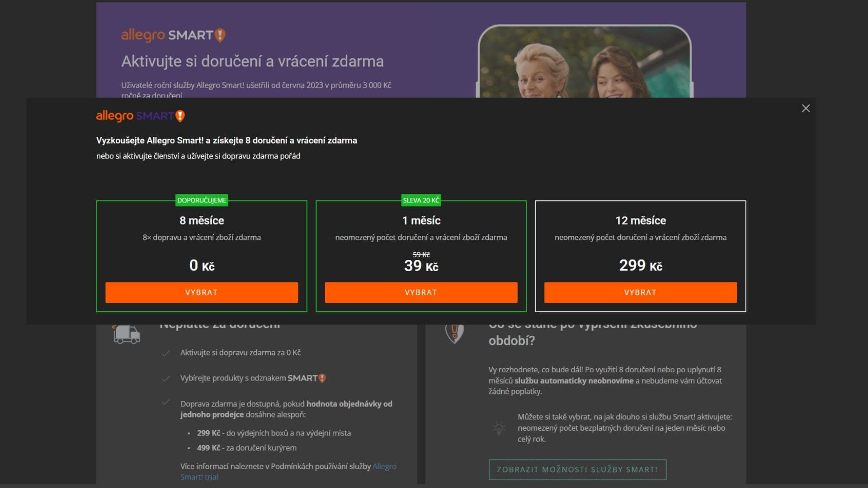Click the lightbulb tip icon
This screenshot has width=868, height=488.
[x=499, y=428]
